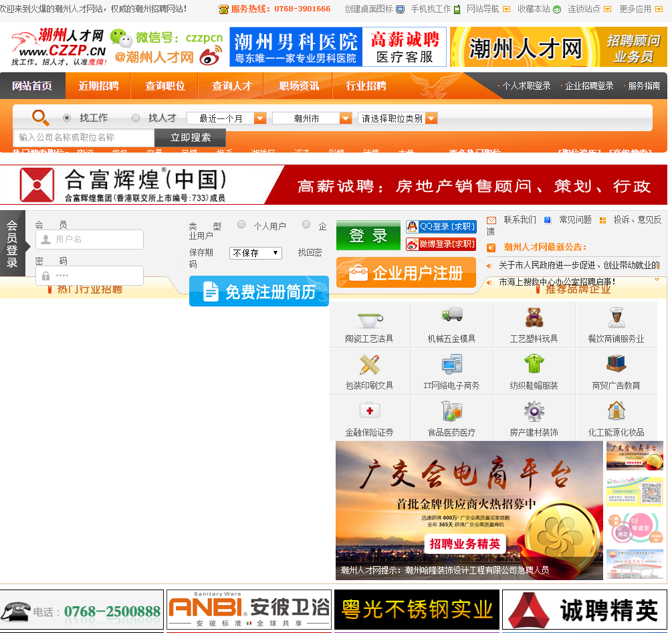Focus the 用户名 input field
Image resolution: width=672 pixels, height=633 pixels.
(x=90, y=240)
